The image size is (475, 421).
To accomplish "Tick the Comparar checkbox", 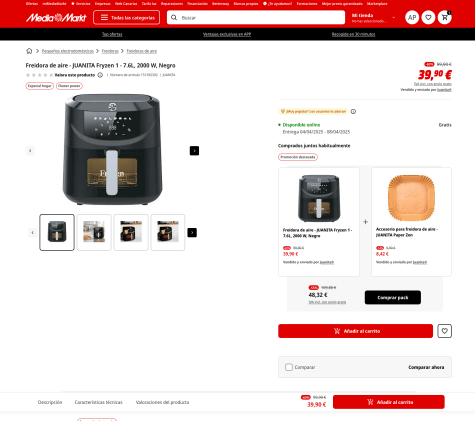I will click(289, 367).
